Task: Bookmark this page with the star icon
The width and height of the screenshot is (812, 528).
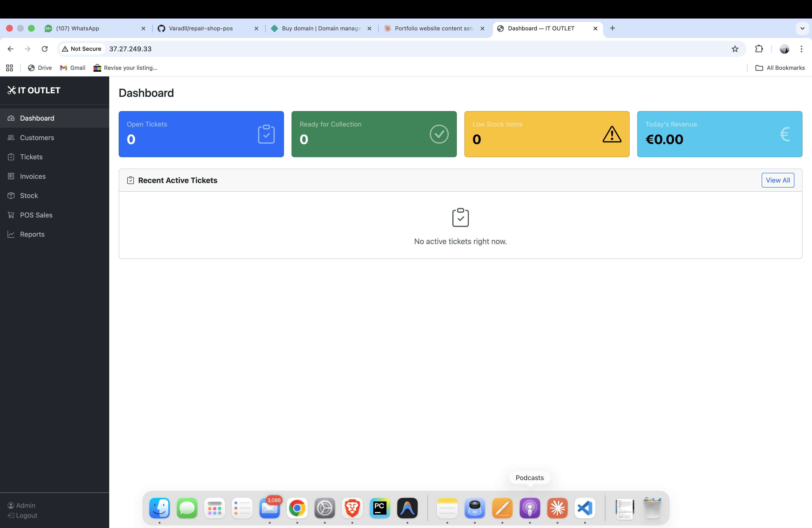Action: click(735, 49)
